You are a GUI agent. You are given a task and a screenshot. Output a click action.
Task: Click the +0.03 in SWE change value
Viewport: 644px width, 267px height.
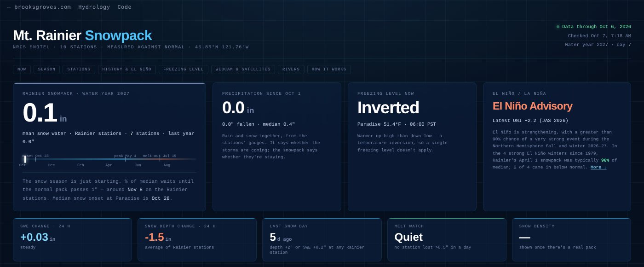38,237
